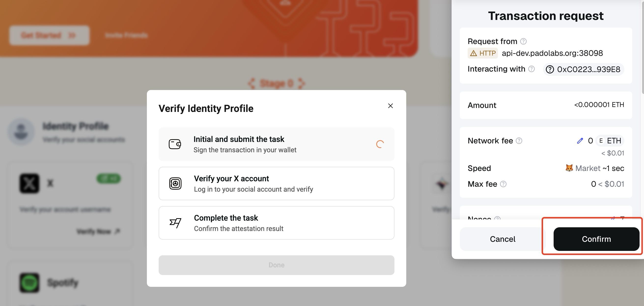644x306 pixels.
Task: Click the Market speed option
Action: point(588,168)
